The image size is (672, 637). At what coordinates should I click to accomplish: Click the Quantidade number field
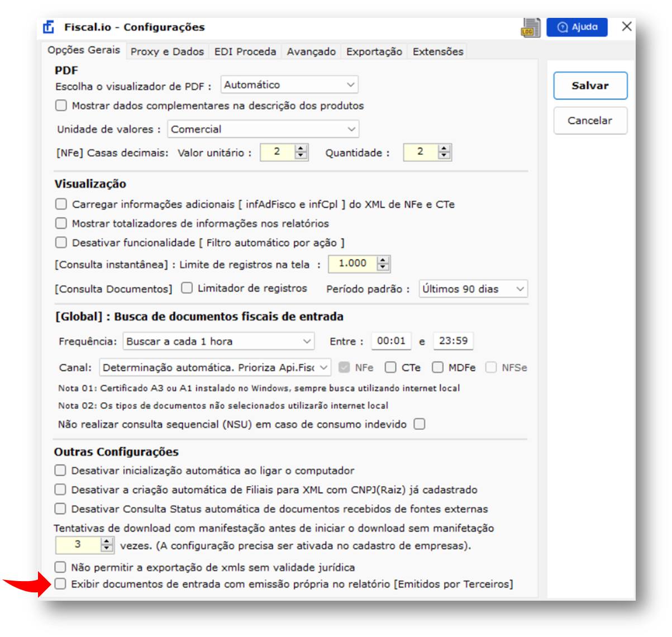421,152
